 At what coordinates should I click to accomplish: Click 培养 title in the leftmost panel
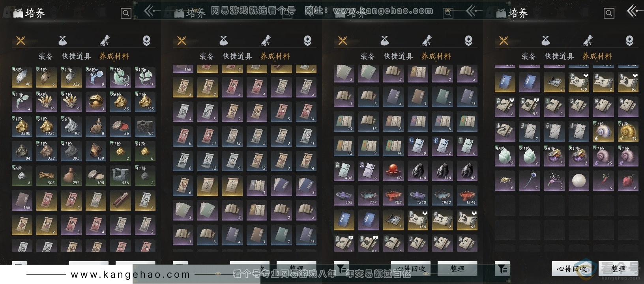click(x=35, y=13)
